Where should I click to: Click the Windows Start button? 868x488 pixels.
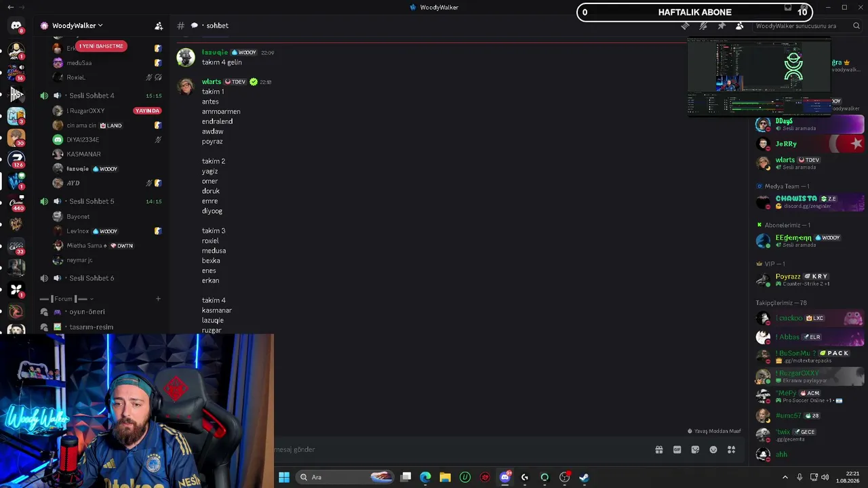[x=284, y=477]
